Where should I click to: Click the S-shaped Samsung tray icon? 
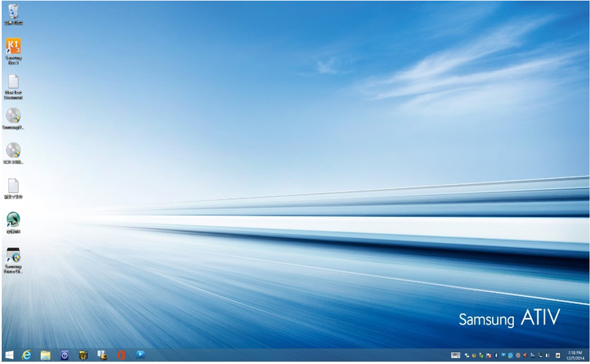pyautogui.click(x=533, y=355)
